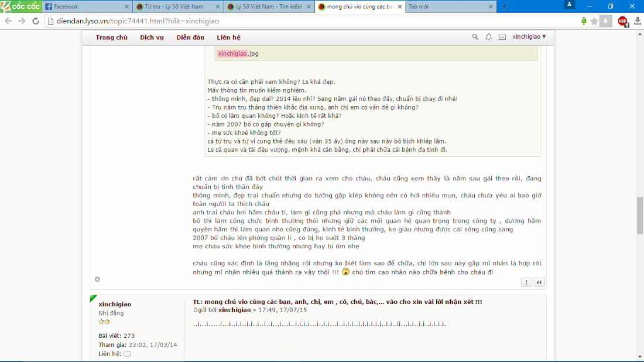This screenshot has height=362, width=644.
Task: Open the Diễn đàn menu item
Action: 190,37
